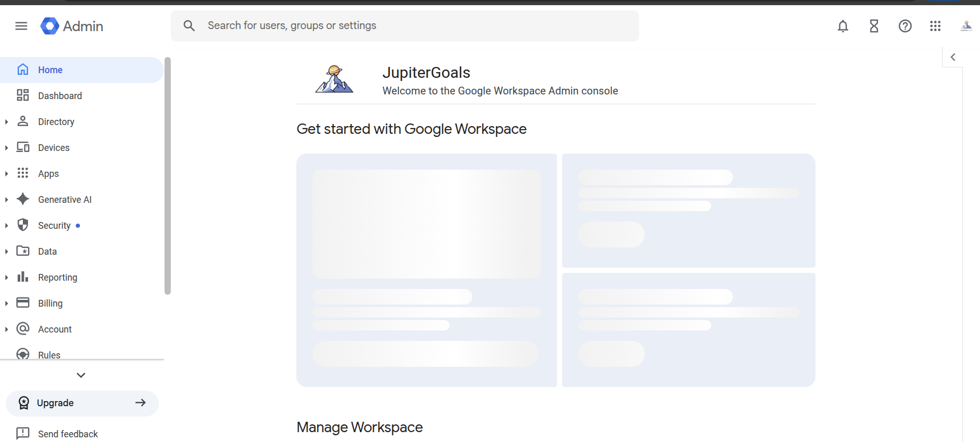Open the main menu hamburger icon

pos(21,26)
